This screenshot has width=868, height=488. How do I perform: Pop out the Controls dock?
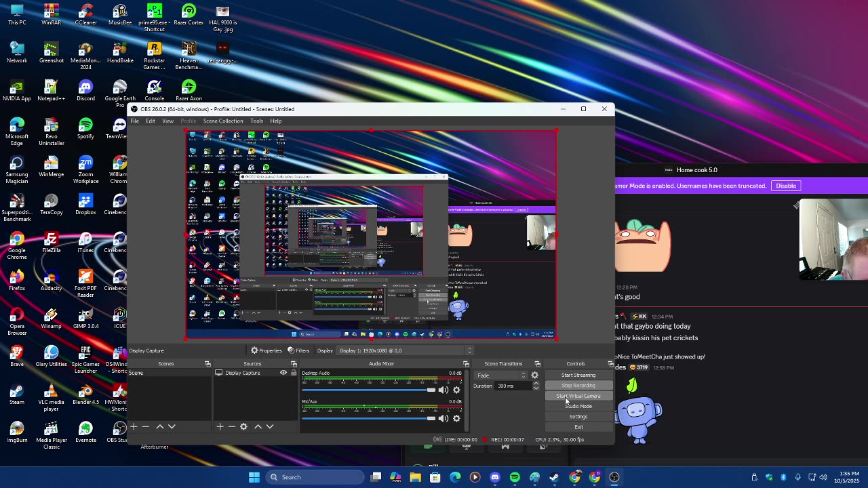coord(610,364)
